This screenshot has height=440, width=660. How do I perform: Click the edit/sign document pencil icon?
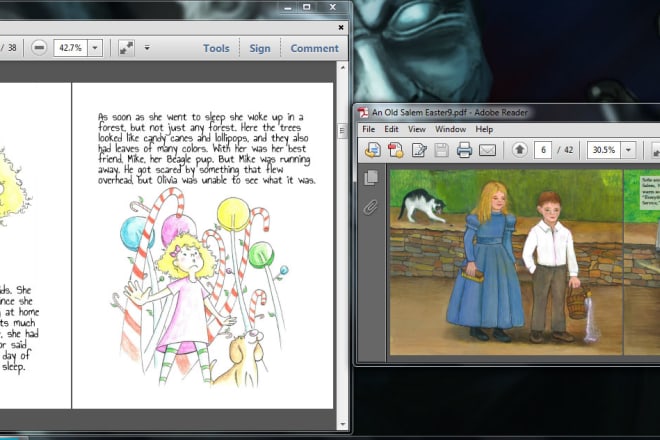coord(419,150)
